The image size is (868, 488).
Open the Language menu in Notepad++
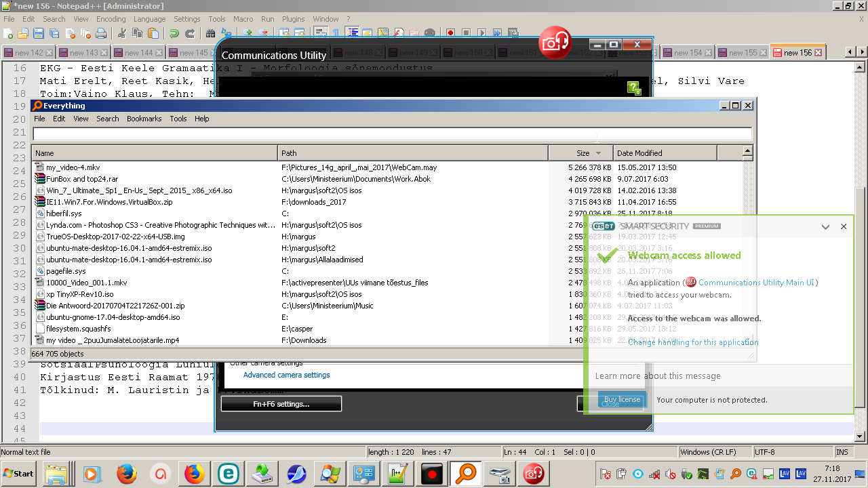click(x=150, y=19)
